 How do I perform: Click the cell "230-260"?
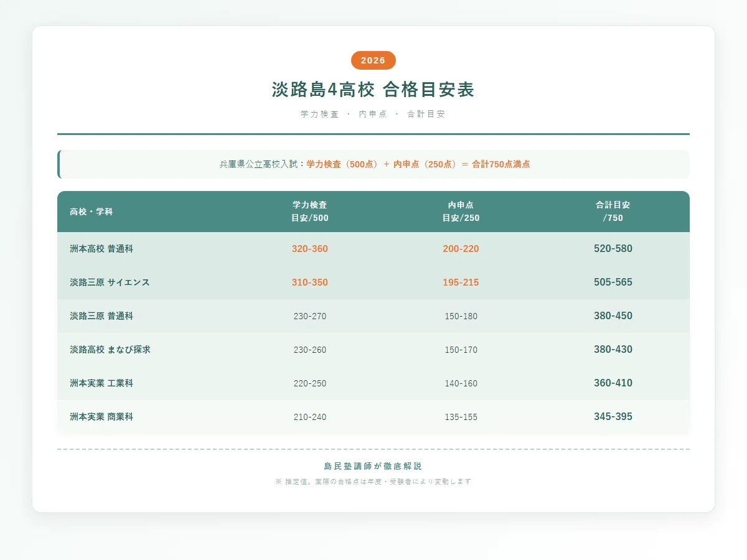pos(310,350)
